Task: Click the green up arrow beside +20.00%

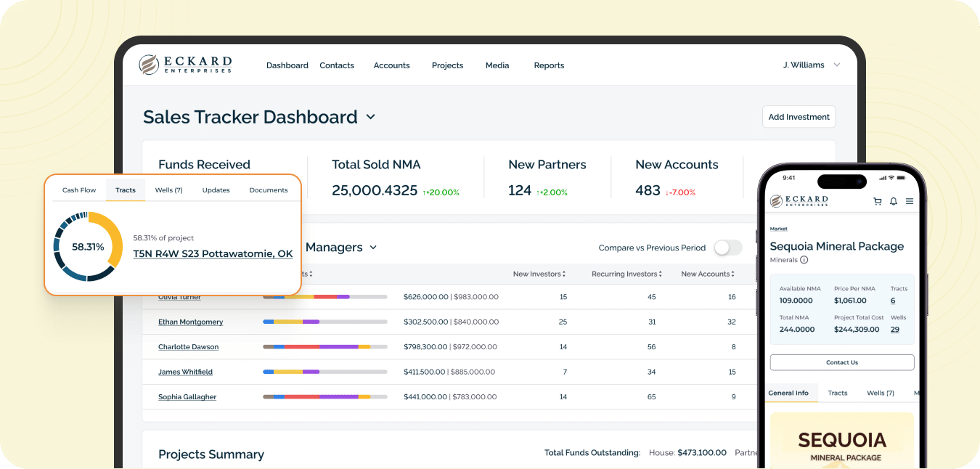Action: pyautogui.click(x=425, y=192)
